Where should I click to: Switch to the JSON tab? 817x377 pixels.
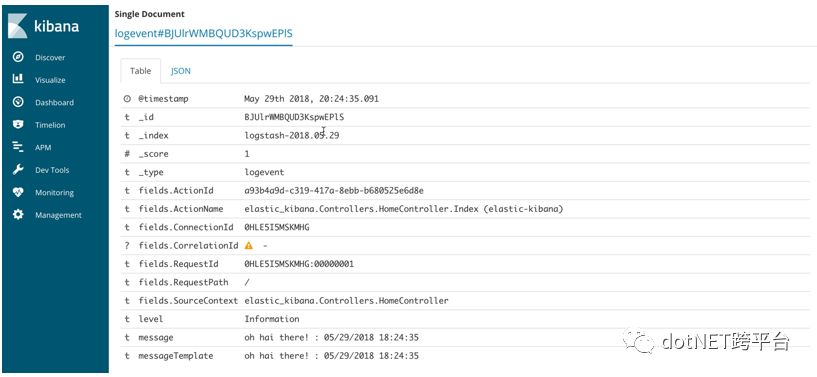coord(181,71)
